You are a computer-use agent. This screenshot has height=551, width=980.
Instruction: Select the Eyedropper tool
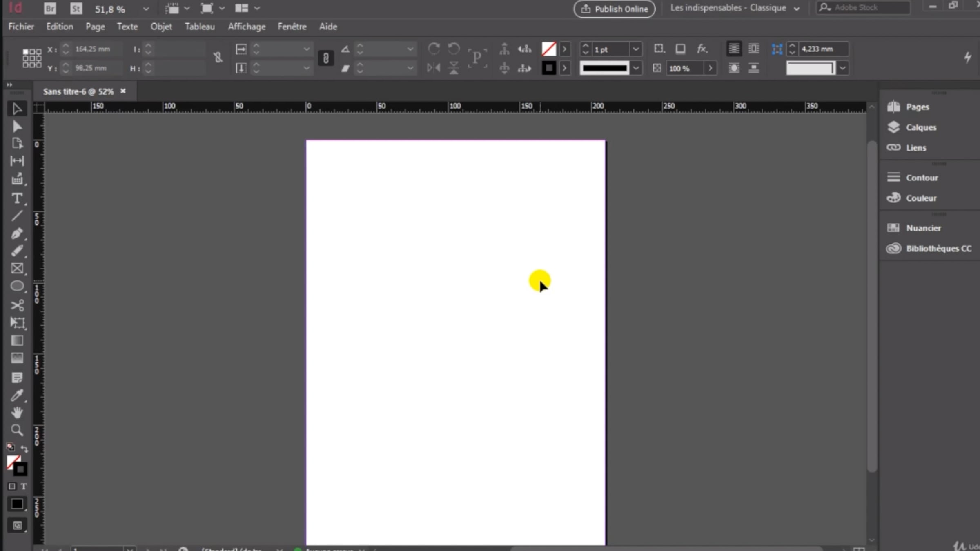[x=17, y=395]
